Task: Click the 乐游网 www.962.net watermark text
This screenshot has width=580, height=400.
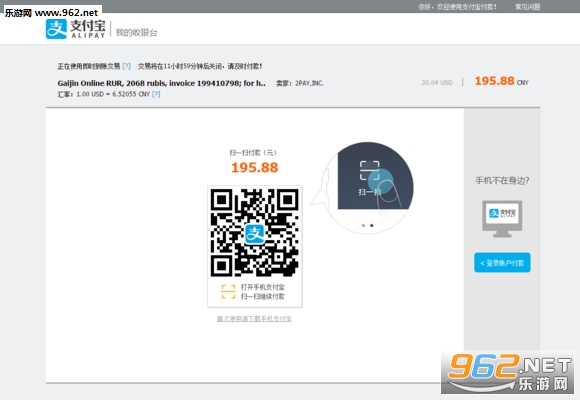Action: tap(51, 13)
